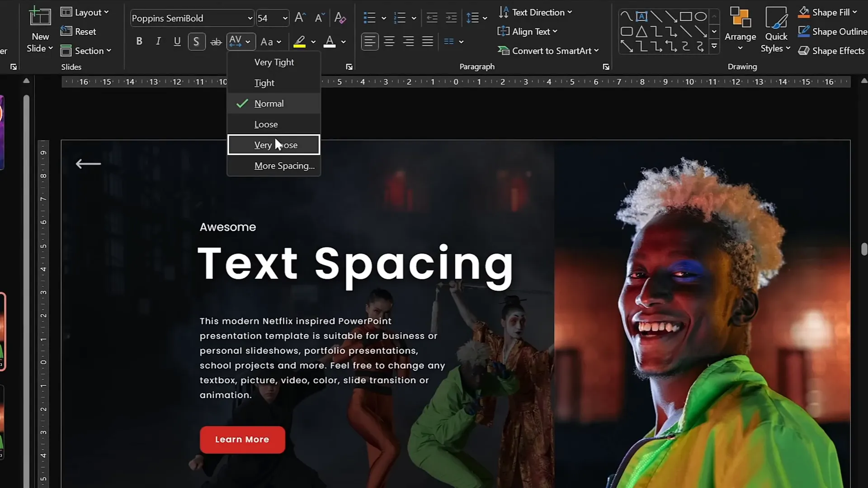Viewport: 868px width, 488px height.
Task: Open the Change Case Aa dropdown
Action: [x=271, y=42]
